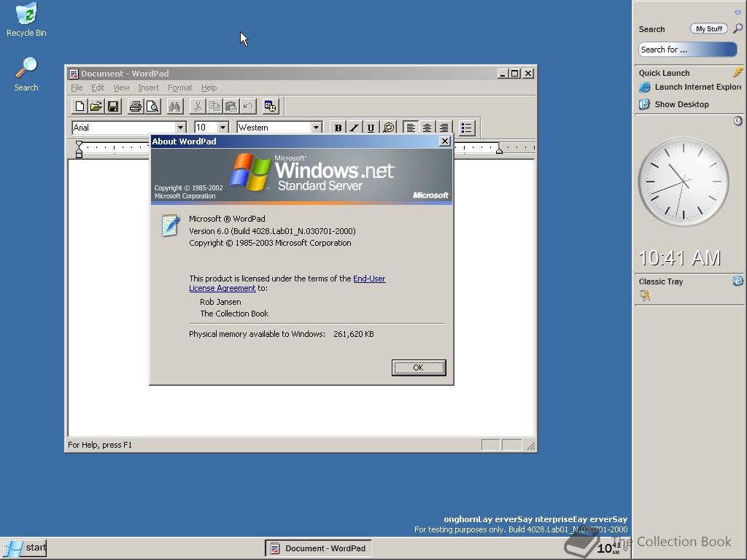This screenshot has width=747, height=560.
Task: Click the right indent marker on ruler
Action: [499, 150]
